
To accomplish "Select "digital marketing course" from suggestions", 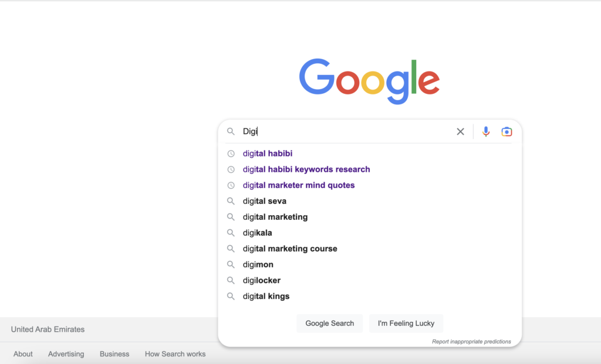I will coord(290,249).
